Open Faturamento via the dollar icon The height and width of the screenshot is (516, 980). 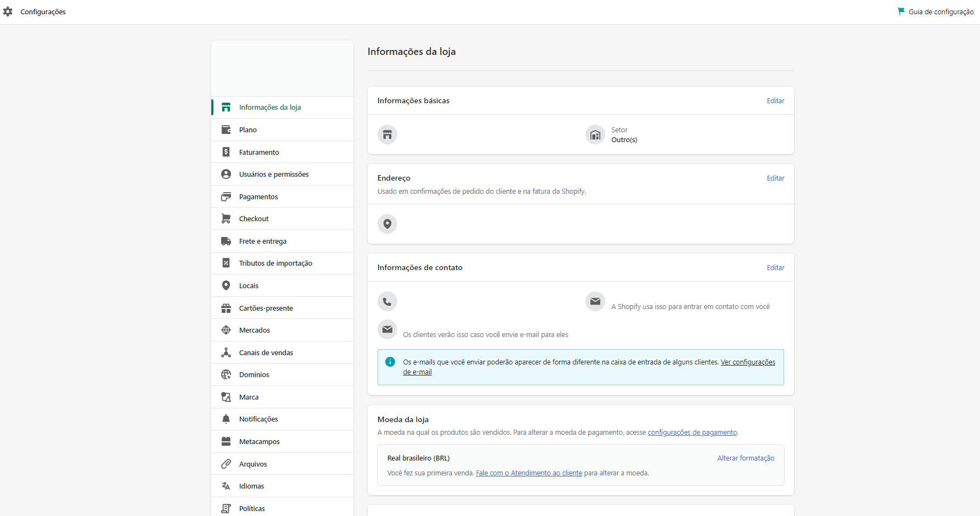226,152
